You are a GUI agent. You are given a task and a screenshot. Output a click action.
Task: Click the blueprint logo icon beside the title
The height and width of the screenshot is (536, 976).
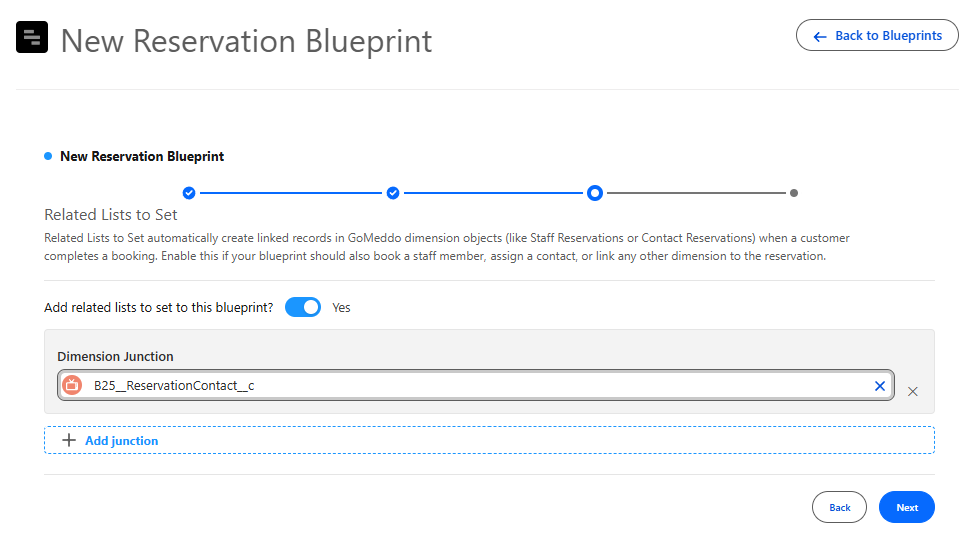(32, 37)
